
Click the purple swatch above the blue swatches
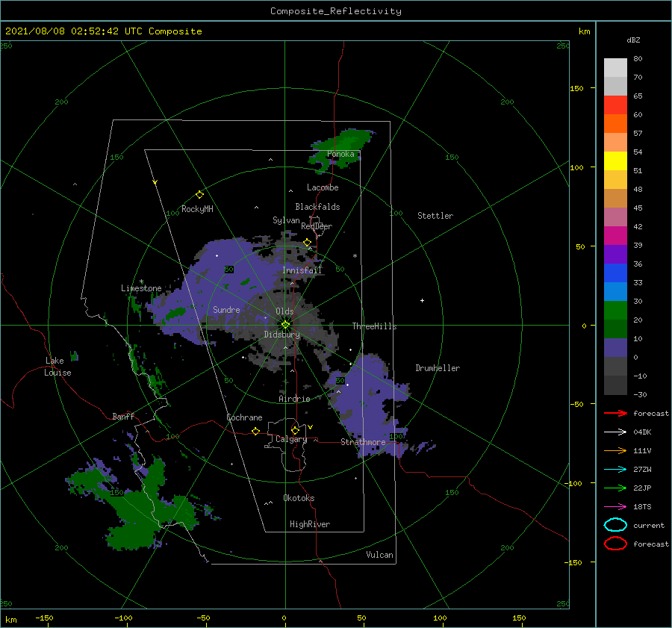pos(615,254)
